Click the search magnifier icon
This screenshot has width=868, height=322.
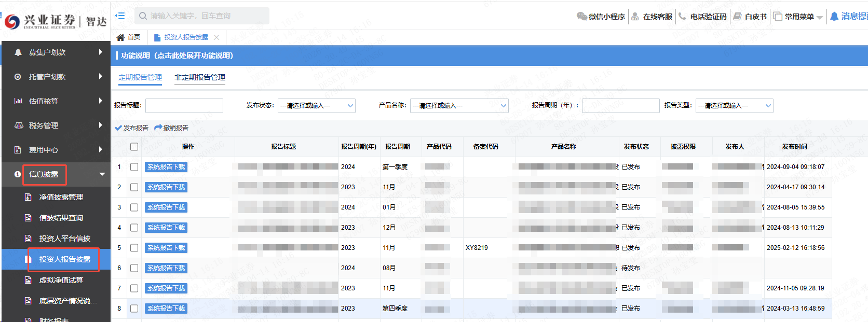(x=143, y=16)
